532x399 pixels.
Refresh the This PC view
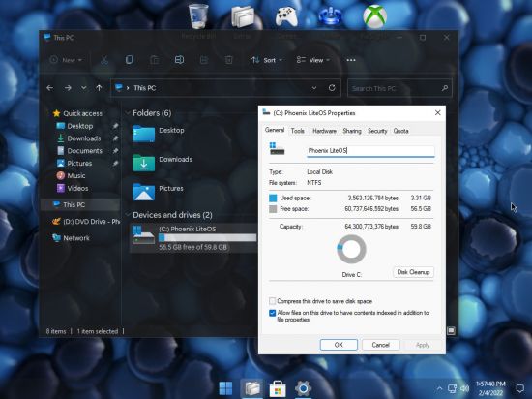pos(332,88)
